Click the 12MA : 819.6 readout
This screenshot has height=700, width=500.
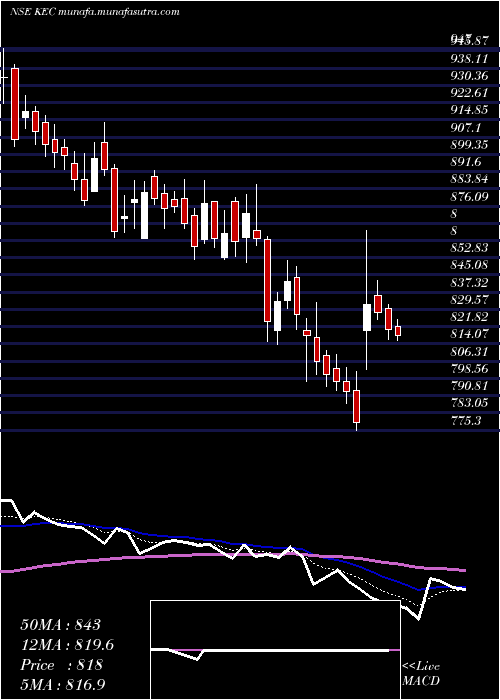click(x=67, y=645)
